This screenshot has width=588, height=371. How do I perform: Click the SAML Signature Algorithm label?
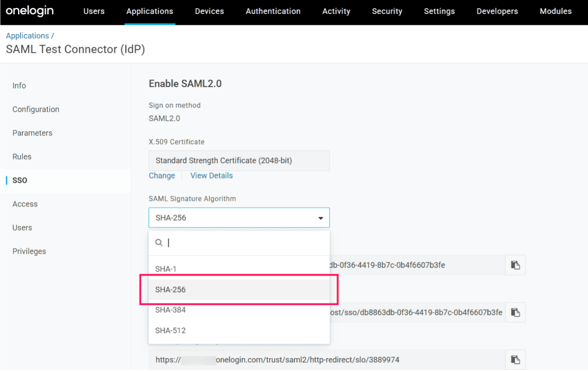click(192, 199)
